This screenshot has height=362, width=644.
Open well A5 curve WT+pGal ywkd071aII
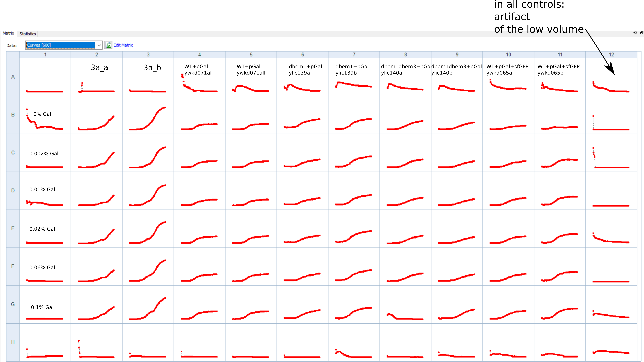pyautogui.click(x=251, y=77)
